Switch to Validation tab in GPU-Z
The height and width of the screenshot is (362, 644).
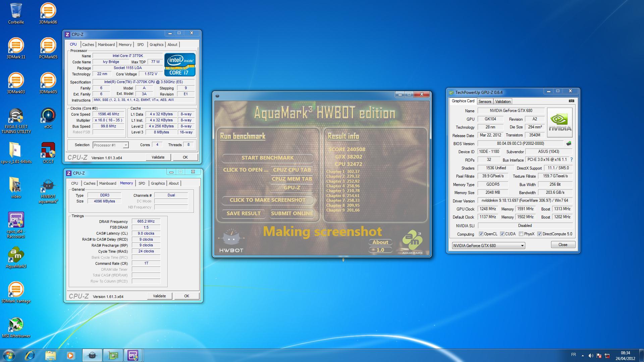coord(503,102)
